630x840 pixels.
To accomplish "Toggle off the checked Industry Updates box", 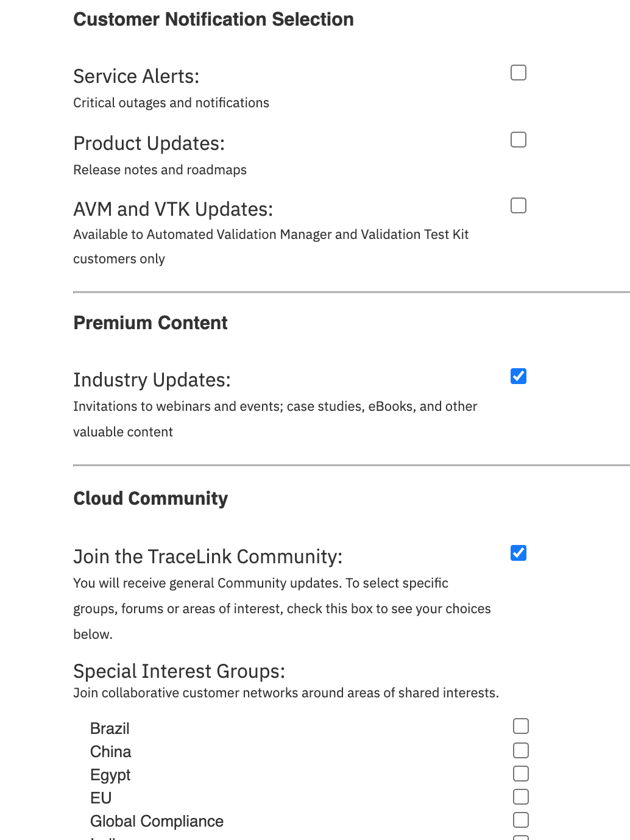I will click(x=518, y=376).
